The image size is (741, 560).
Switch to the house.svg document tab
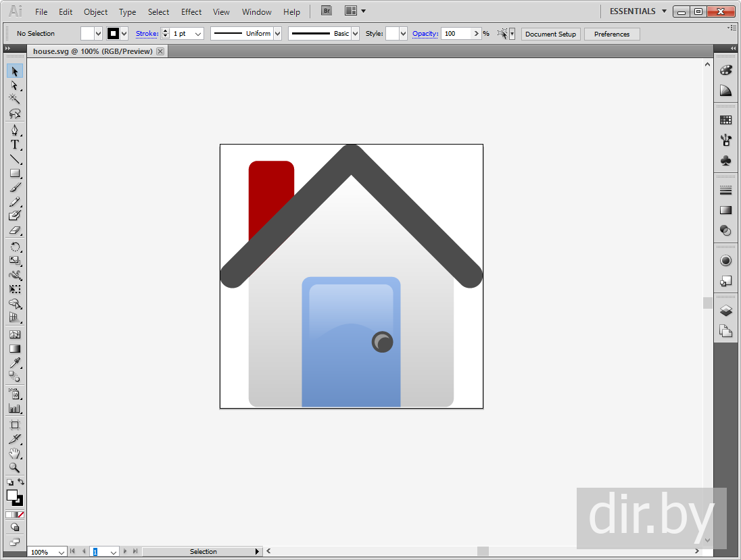coord(93,51)
